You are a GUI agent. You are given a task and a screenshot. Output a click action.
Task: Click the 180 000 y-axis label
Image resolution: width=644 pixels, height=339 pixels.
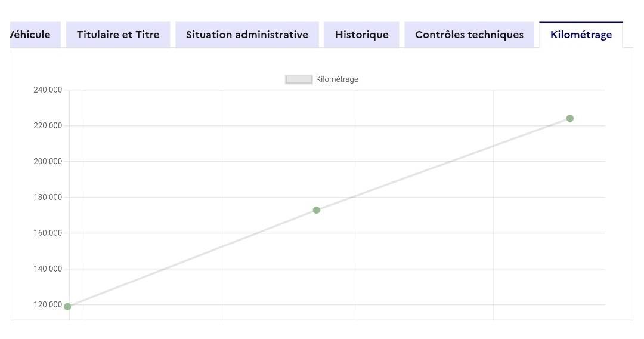coord(48,198)
